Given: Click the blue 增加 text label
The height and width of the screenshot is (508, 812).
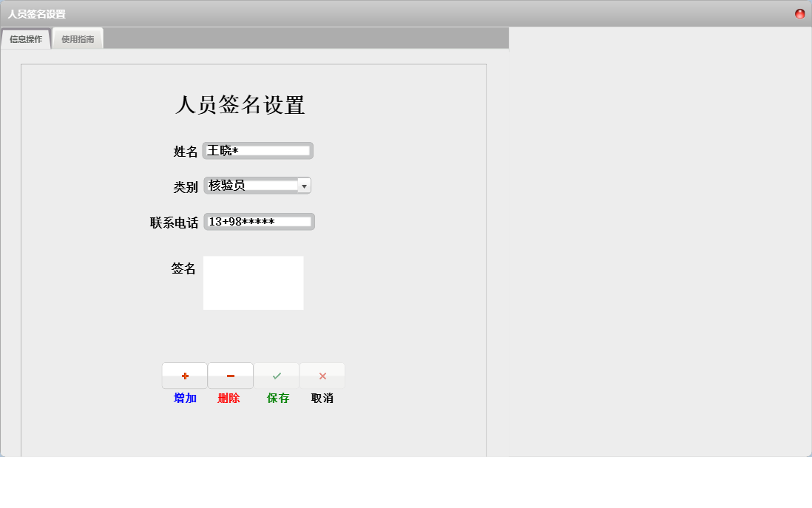Looking at the screenshot, I should [x=184, y=398].
